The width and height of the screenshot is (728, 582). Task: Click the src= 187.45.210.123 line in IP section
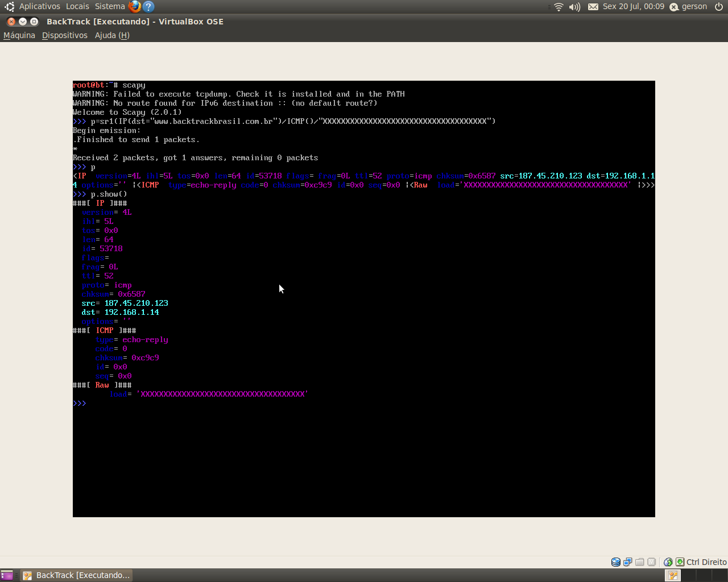[x=125, y=304]
